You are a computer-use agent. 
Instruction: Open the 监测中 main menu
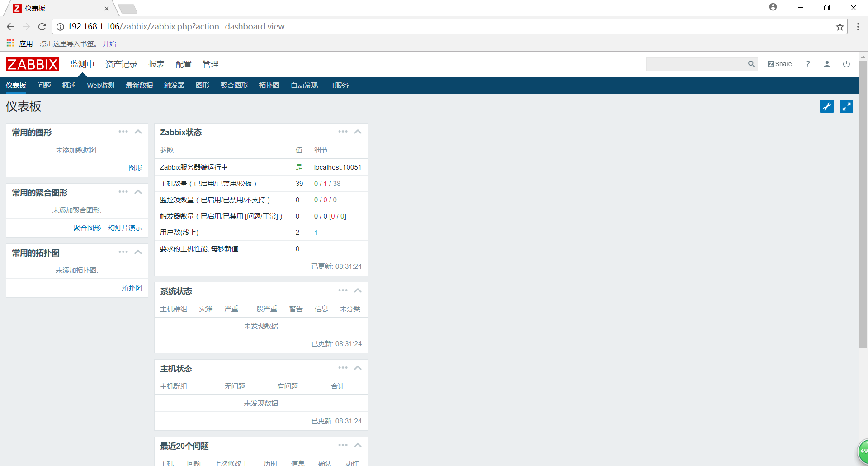pyautogui.click(x=82, y=64)
